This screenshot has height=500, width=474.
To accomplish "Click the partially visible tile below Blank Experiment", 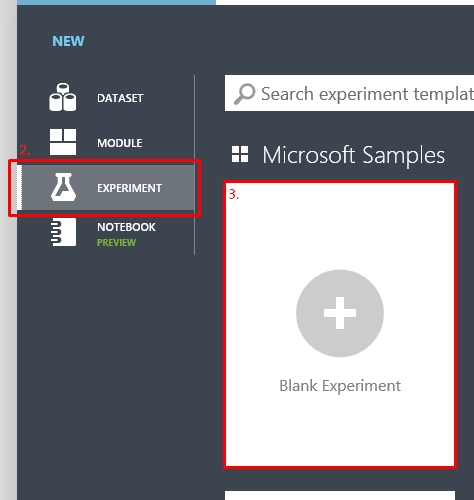I will [340, 495].
